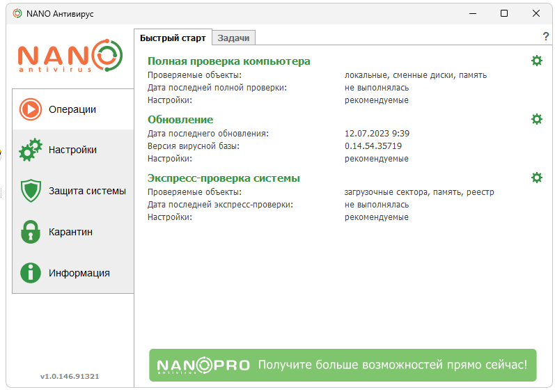Click 'Версия вирусной базы:' label

(194, 146)
